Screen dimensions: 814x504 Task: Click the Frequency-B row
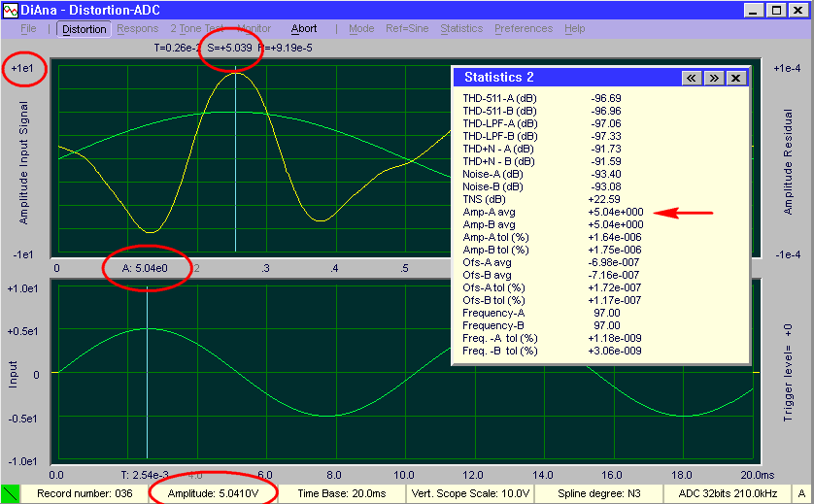point(542,325)
